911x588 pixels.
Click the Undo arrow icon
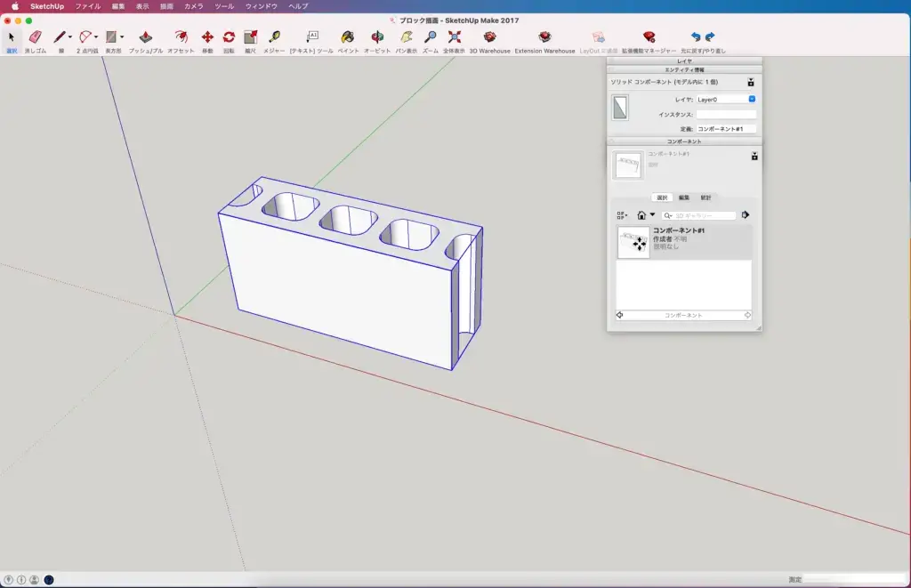696,36
